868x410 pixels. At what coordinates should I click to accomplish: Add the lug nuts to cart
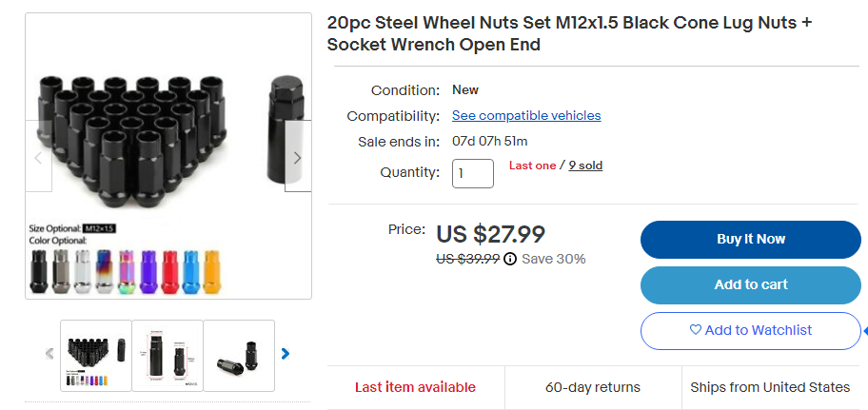point(750,284)
